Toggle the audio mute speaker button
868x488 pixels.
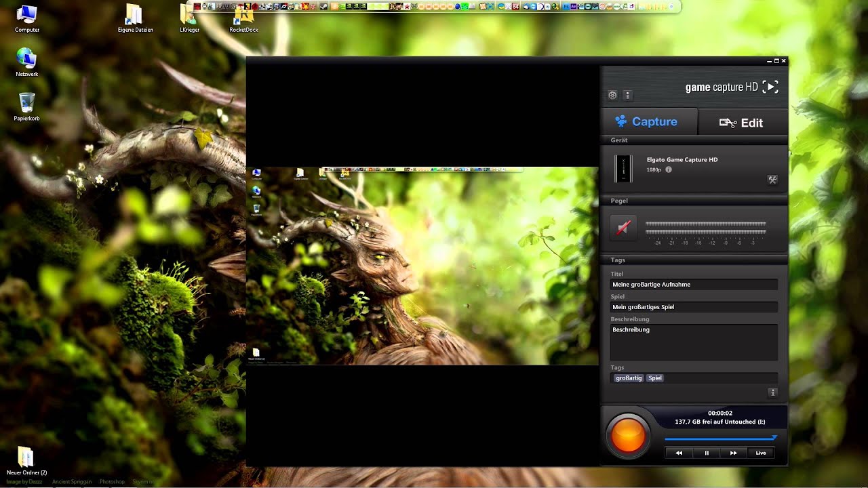click(623, 227)
